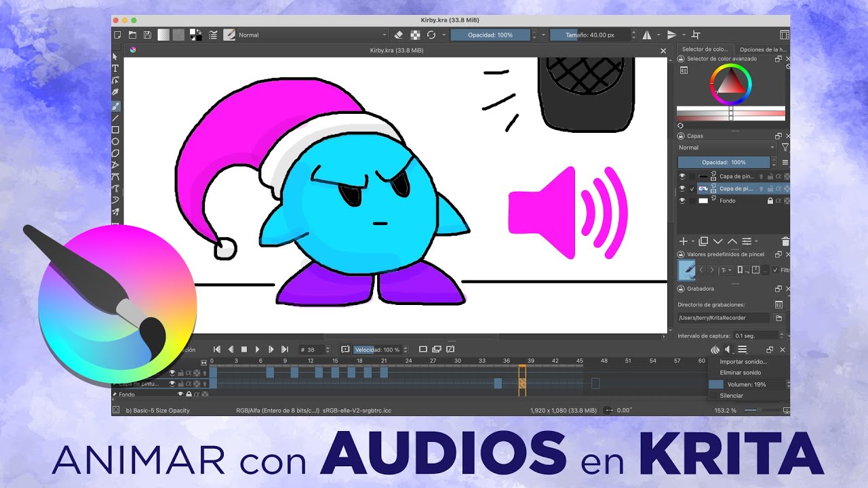Viewport: 868px width, 488px height.
Task: Select the highlighted brush preset thumbnail
Action: click(686, 270)
